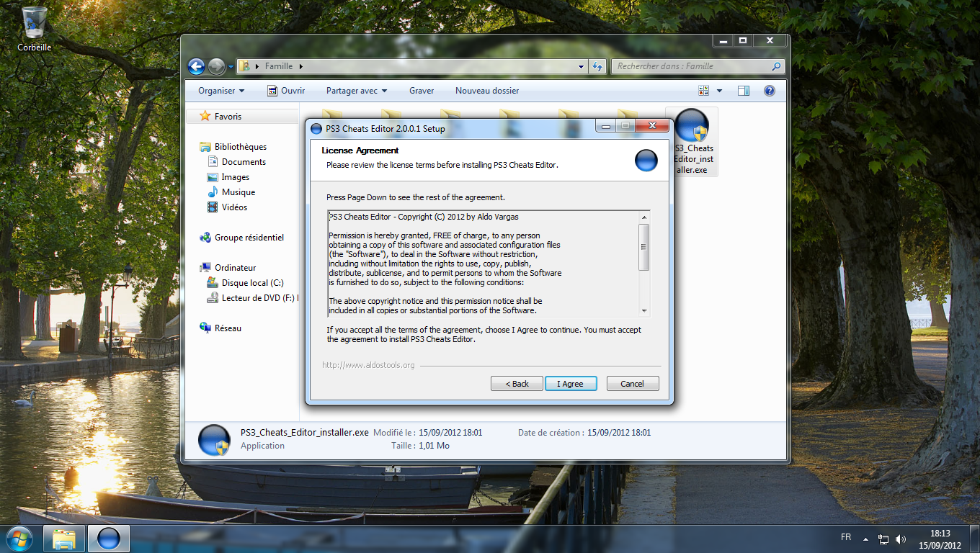Click the volume icon in system tray

(901, 539)
